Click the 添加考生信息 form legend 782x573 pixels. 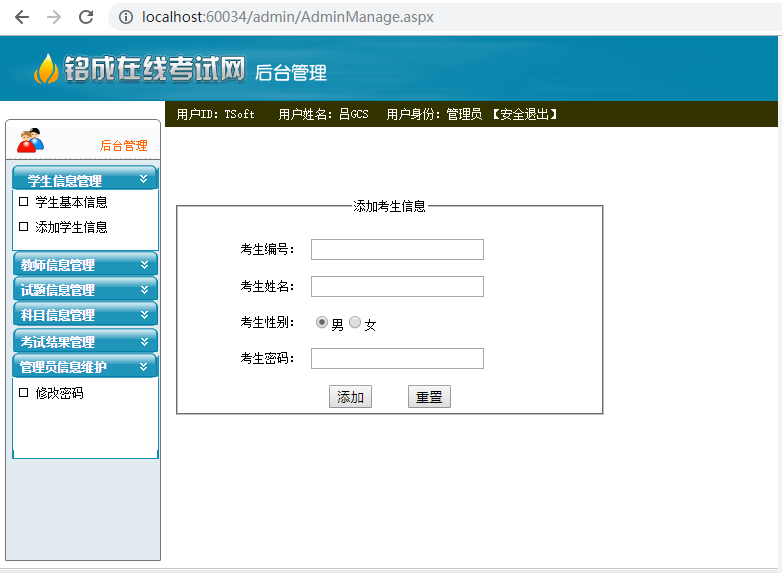389,206
